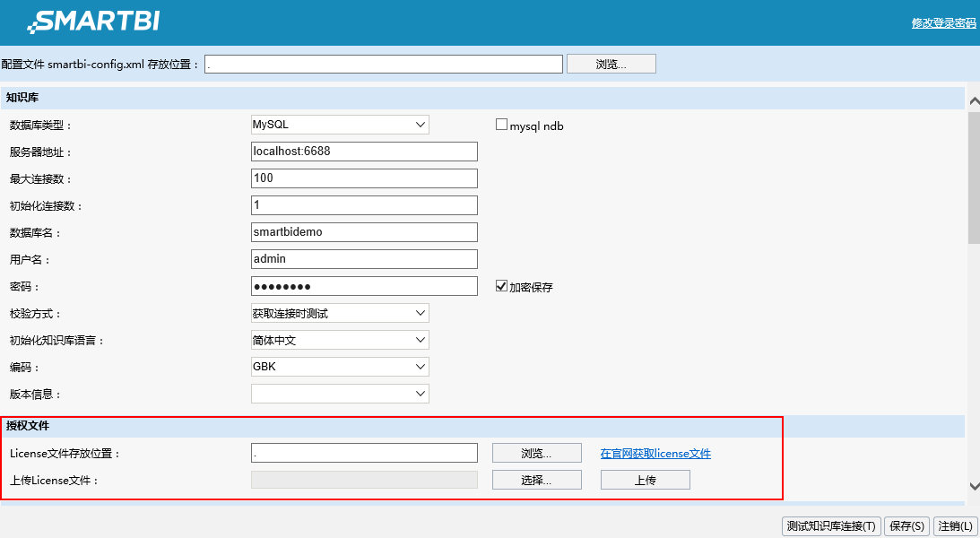980x538 pixels.
Task: Click 浏览 button beside config file location
Action: point(611,64)
